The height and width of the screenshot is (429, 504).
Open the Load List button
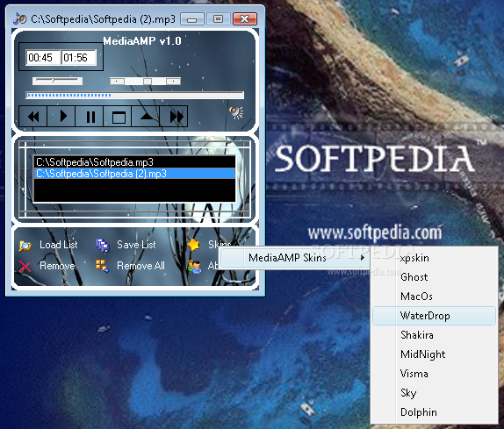coord(59,245)
